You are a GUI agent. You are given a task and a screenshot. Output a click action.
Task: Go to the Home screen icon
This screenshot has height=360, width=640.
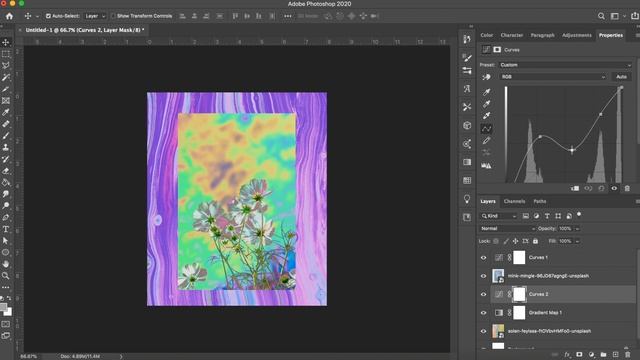[x=9, y=16]
